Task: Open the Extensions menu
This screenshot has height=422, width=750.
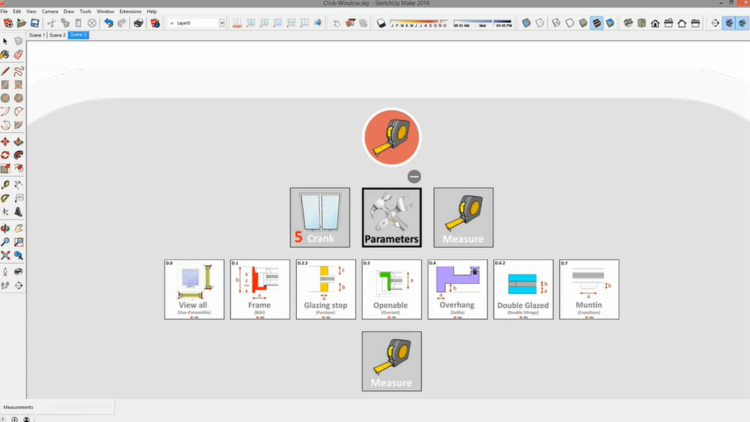Action: (130, 11)
